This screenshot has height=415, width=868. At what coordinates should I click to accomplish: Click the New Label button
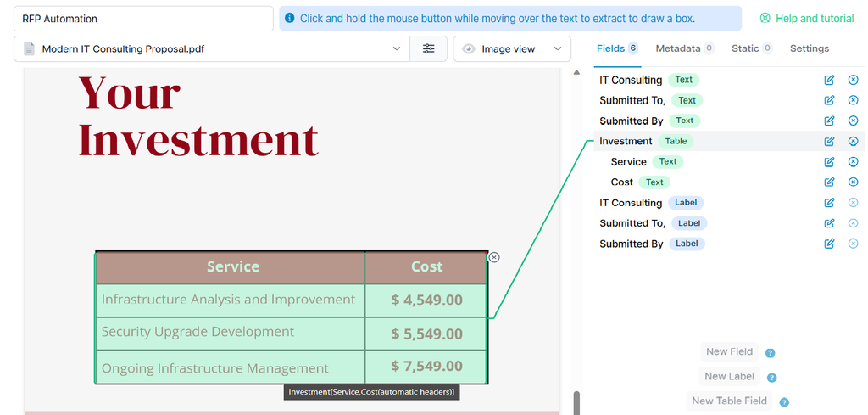click(729, 376)
